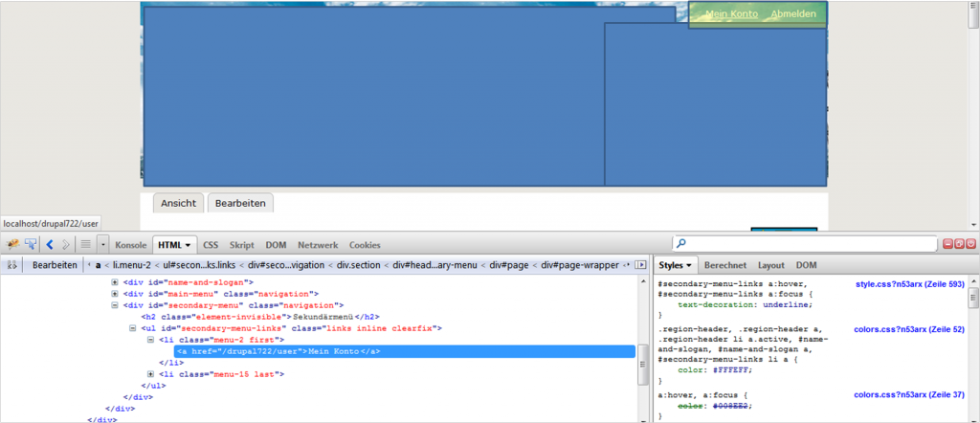Click the greyed forward arrow in Firebug

click(x=65, y=245)
